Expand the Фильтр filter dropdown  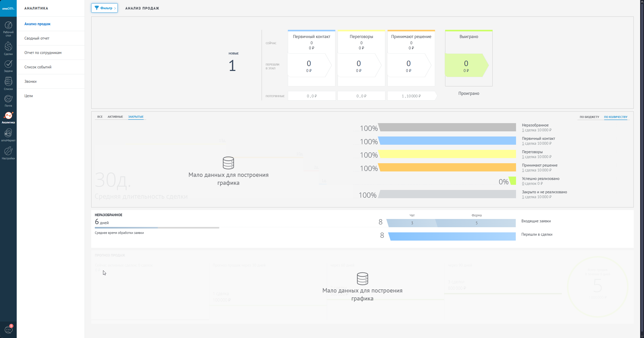[x=105, y=8]
